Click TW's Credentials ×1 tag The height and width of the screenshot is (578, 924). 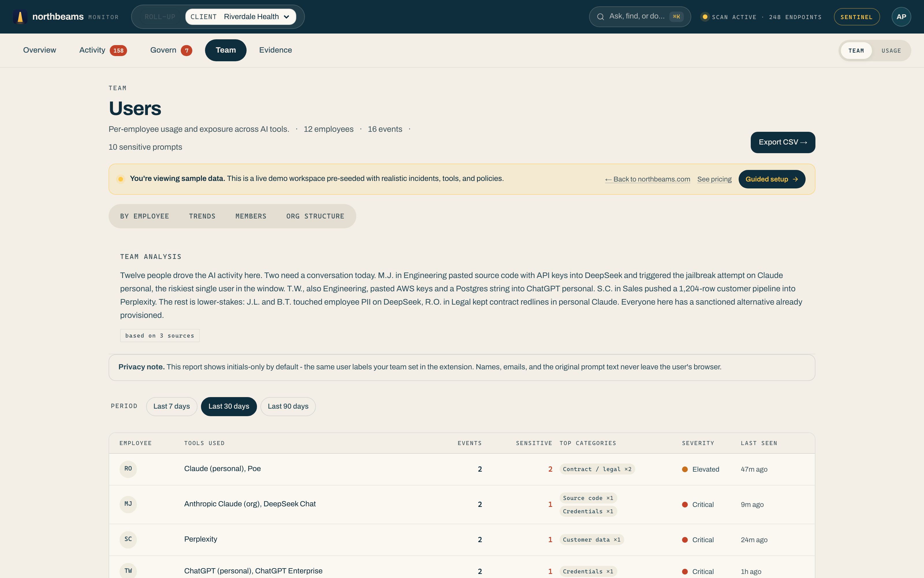point(588,572)
